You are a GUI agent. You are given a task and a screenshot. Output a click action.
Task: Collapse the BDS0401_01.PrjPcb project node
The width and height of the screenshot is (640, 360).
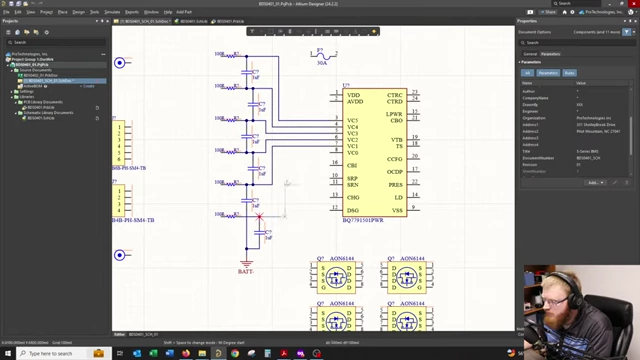(8, 65)
